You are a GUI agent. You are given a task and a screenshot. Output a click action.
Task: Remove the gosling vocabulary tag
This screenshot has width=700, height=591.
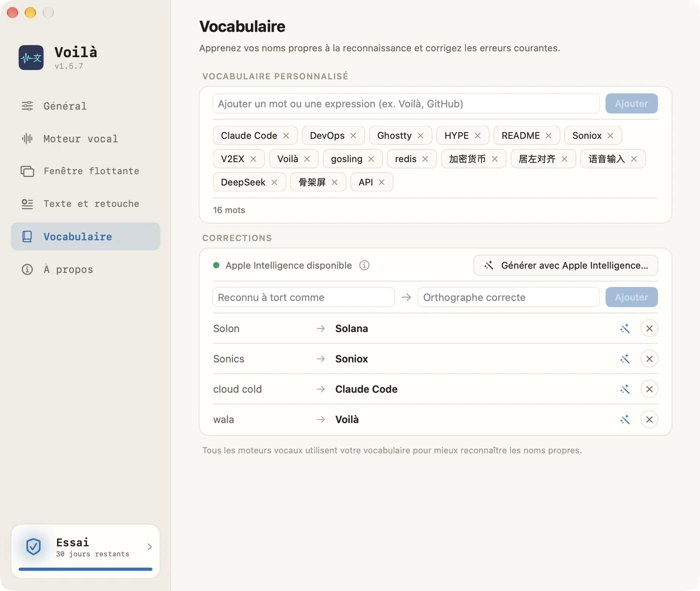tap(371, 159)
